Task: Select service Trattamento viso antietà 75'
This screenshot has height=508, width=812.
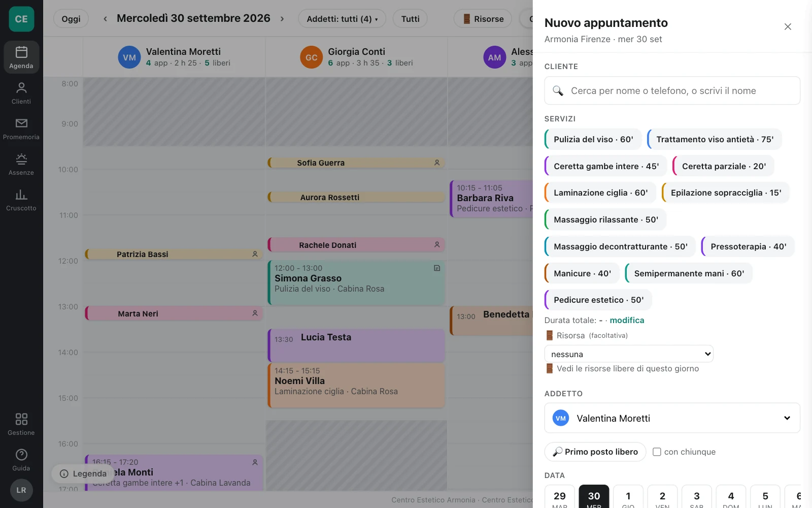Action: point(714,139)
